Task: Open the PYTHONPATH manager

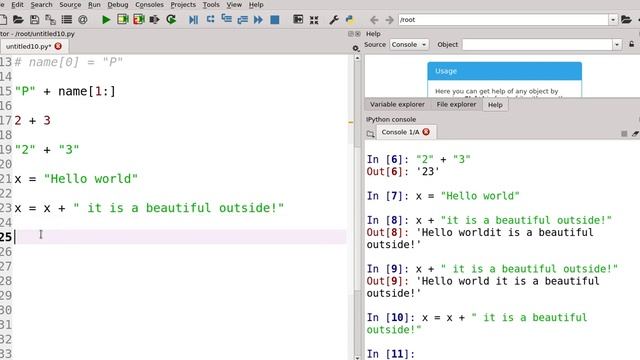Action: pos(350,19)
